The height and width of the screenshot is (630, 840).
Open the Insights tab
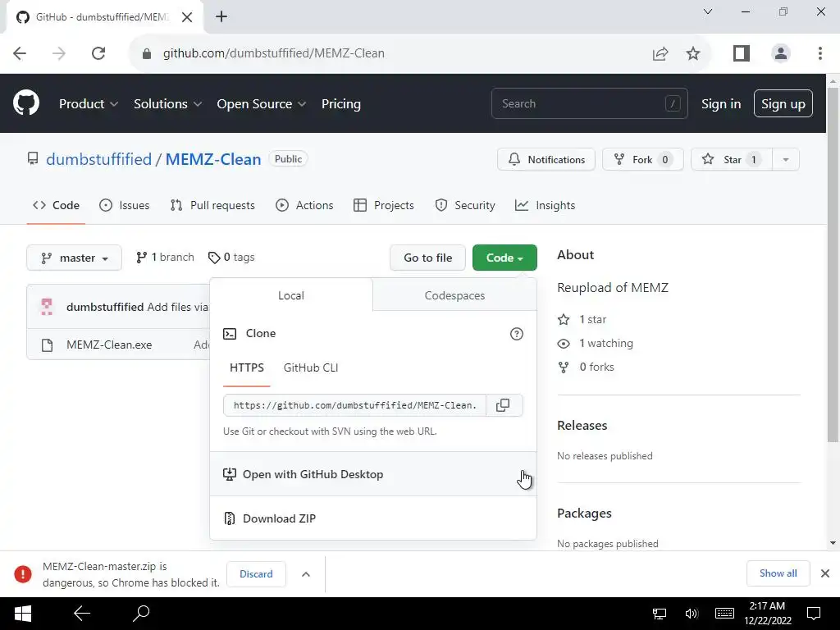click(545, 206)
